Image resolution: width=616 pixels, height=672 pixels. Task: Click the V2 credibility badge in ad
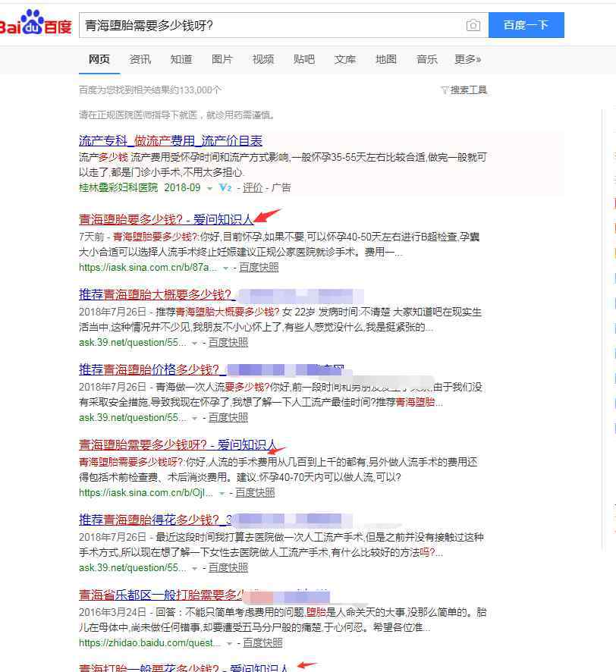coord(225,187)
